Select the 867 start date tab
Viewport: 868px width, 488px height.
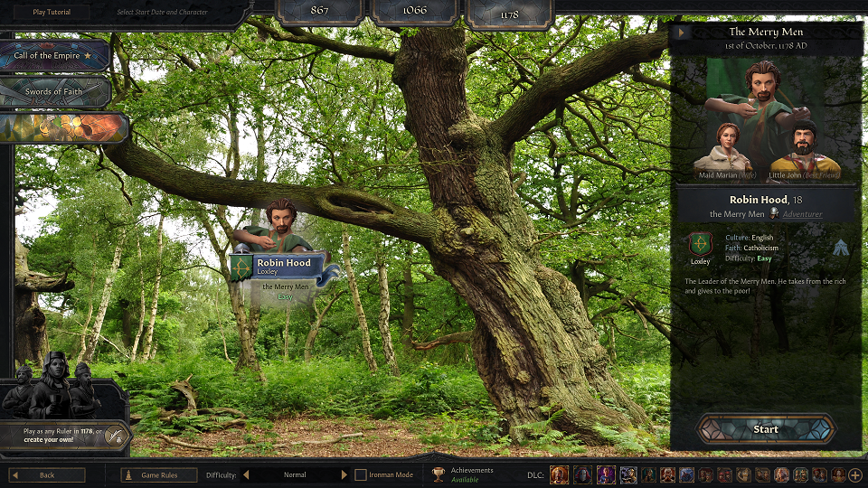point(319,13)
